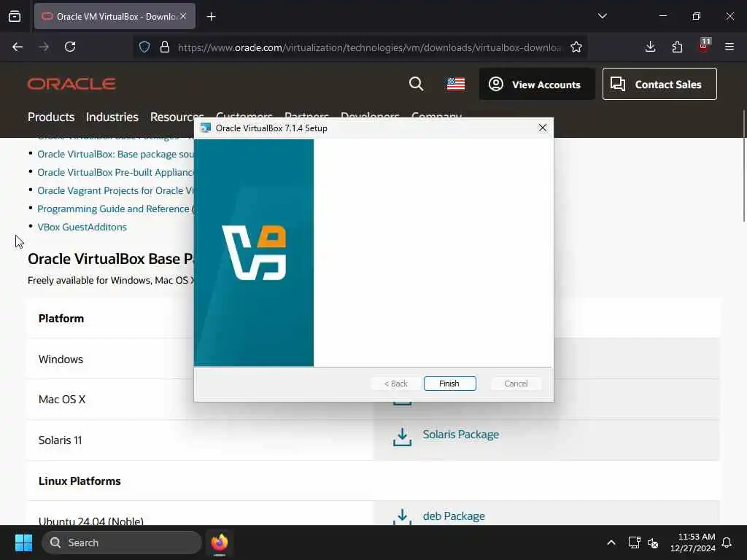
Task: Click Cancel button in Setup dialog
Action: pos(516,384)
